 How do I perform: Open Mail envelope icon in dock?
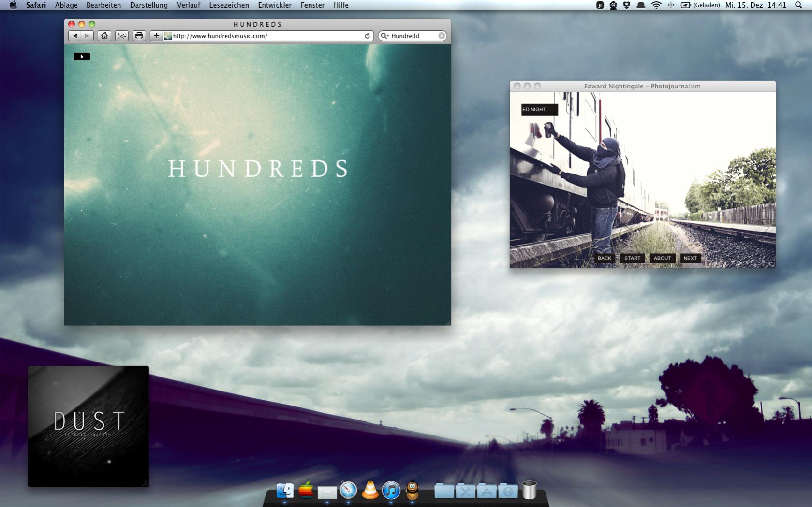pos(327,493)
